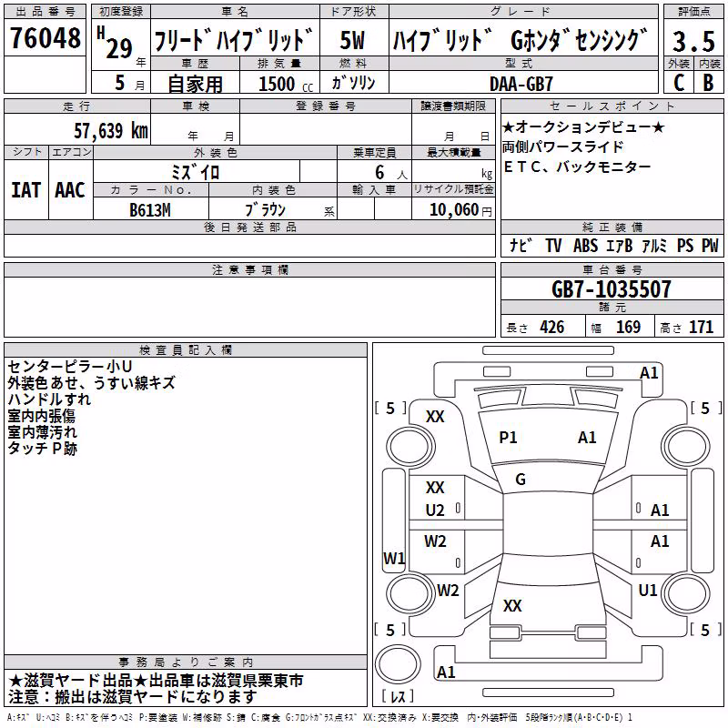The image size is (728, 728).
Task: Click equipment エアB
Action: pos(620,245)
